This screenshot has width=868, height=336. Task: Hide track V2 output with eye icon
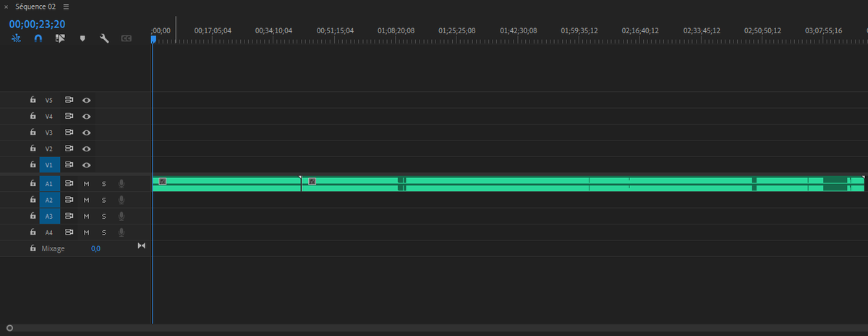pyautogui.click(x=86, y=148)
